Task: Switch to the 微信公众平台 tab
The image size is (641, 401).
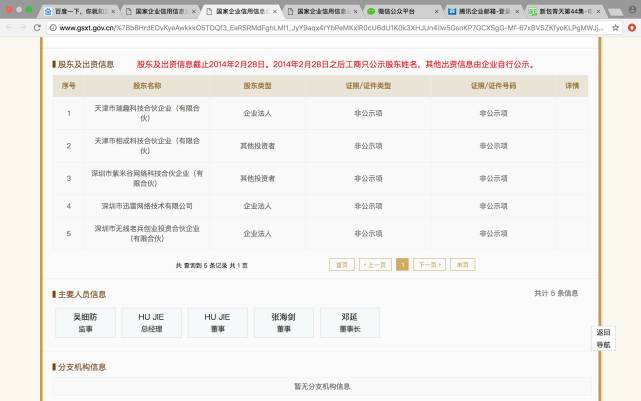Action: 403,11
